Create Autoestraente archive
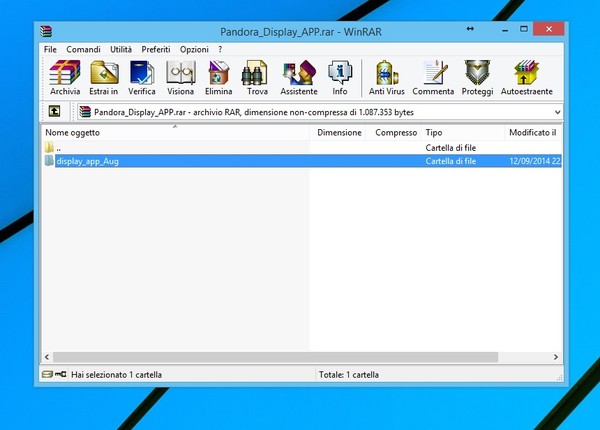Screen dimensions: 600x430 pyautogui.click(x=527, y=78)
